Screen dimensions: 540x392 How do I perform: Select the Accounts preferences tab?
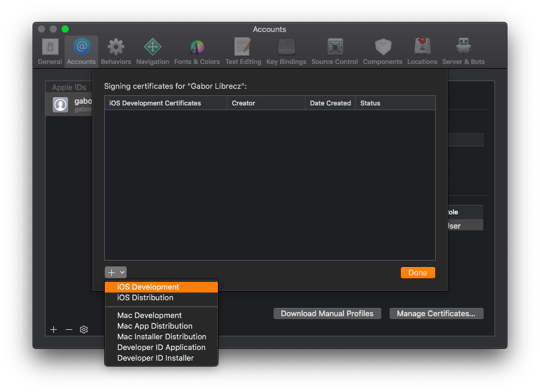click(81, 52)
